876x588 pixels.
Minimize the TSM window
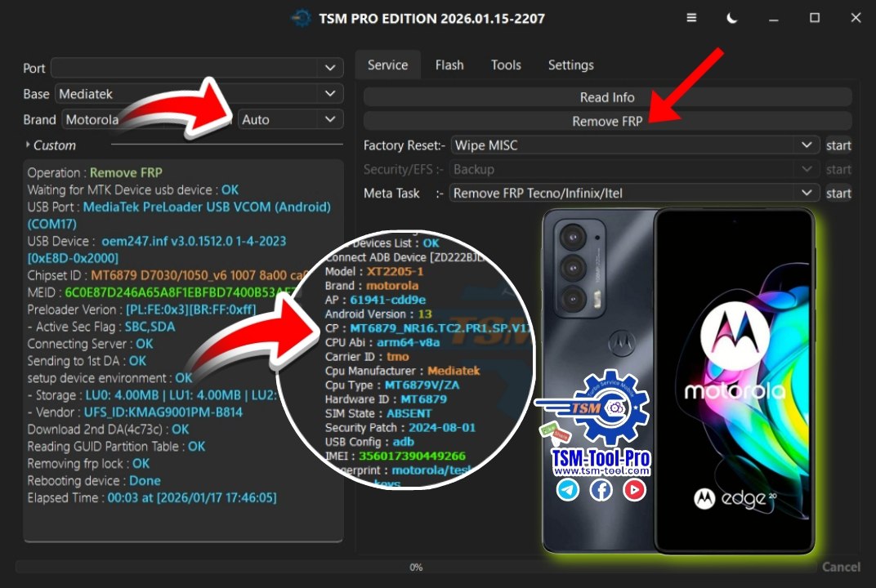pyautogui.click(x=773, y=19)
